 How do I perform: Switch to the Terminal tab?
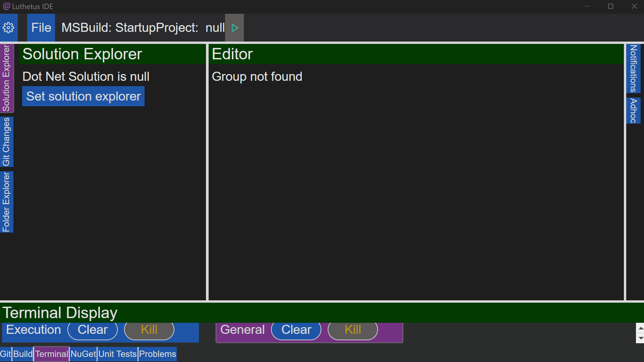[52, 354]
